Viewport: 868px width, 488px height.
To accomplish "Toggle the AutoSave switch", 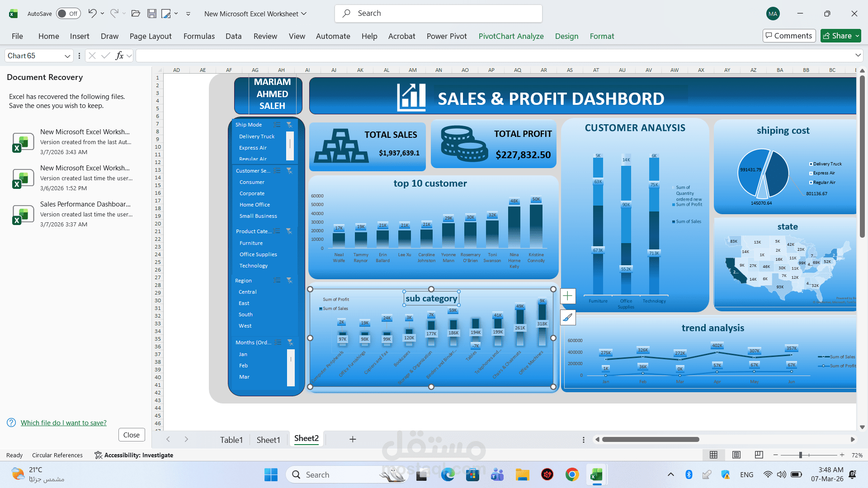I will [68, 14].
